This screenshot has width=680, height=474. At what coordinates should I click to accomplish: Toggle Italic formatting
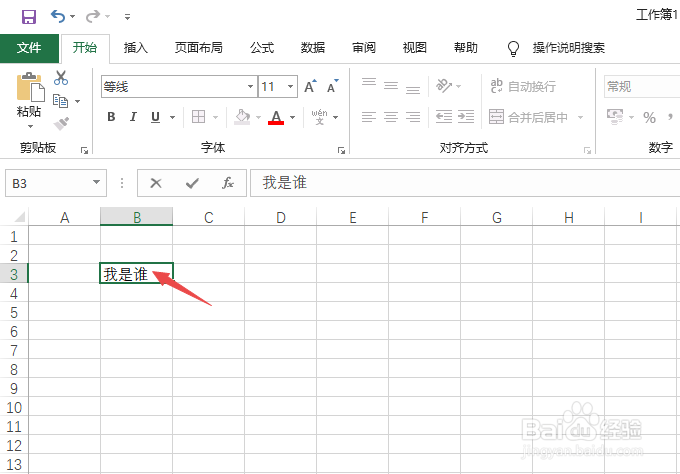(133, 117)
